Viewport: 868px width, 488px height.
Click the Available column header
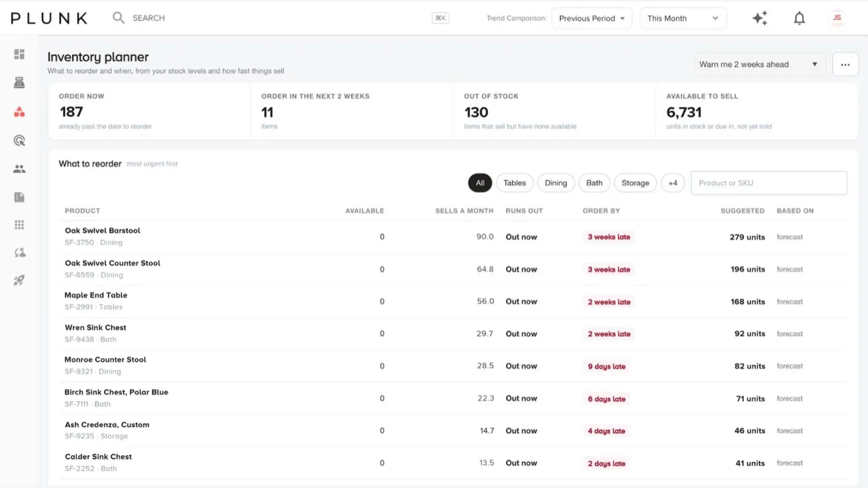(365, 211)
